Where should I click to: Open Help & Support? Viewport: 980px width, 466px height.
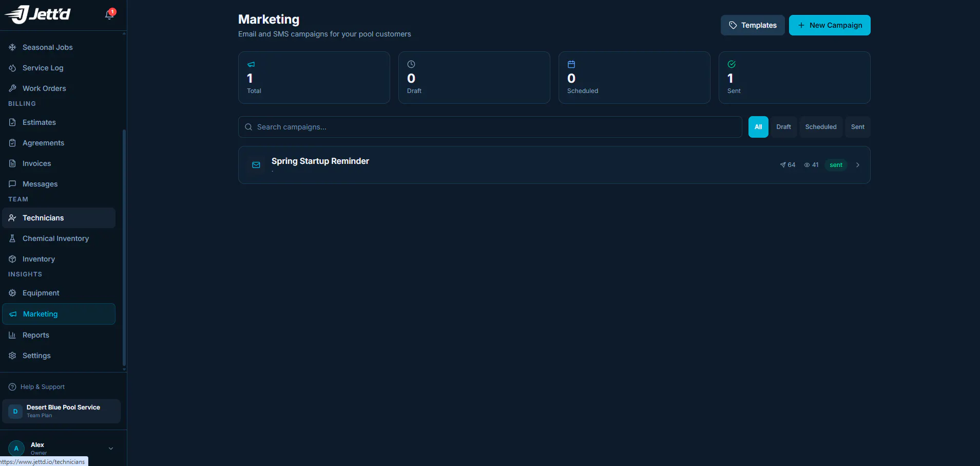37,387
